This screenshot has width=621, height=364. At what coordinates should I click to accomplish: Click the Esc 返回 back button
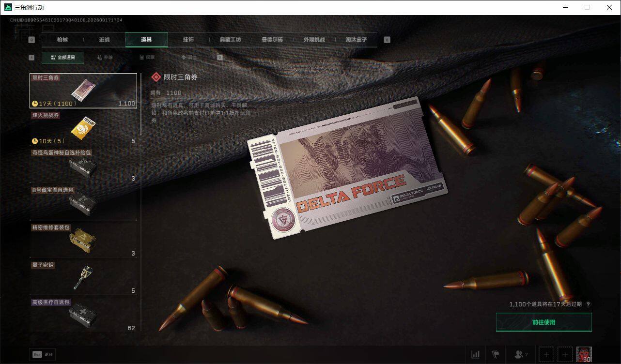(x=43, y=354)
